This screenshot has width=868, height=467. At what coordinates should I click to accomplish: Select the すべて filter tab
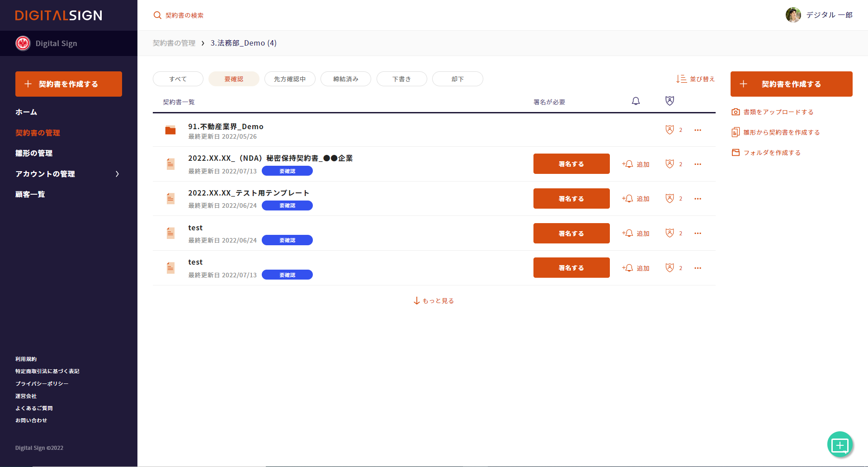tap(178, 79)
